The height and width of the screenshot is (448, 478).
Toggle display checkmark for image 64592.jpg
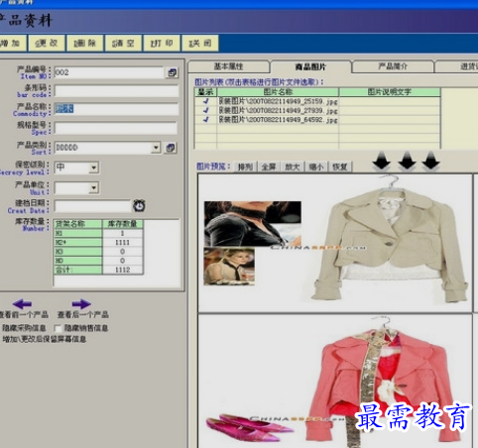[206, 120]
